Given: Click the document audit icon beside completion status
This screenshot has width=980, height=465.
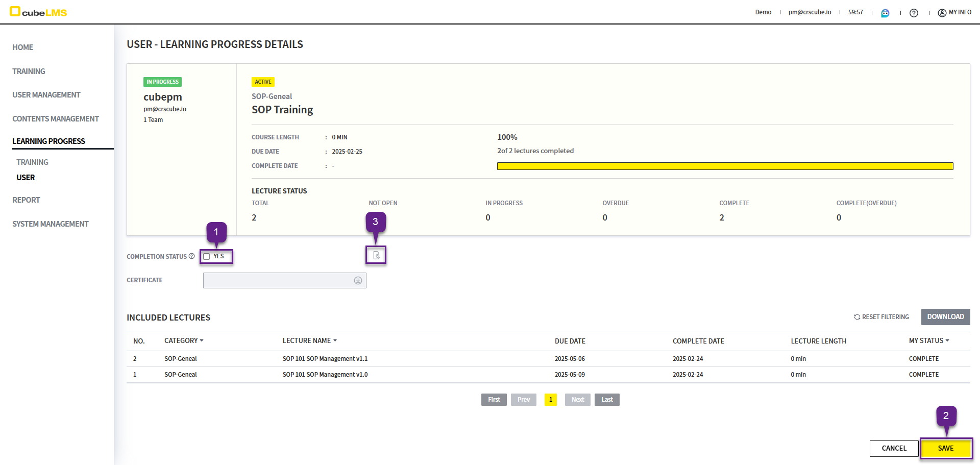Looking at the screenshot, I should pos(376,255).
